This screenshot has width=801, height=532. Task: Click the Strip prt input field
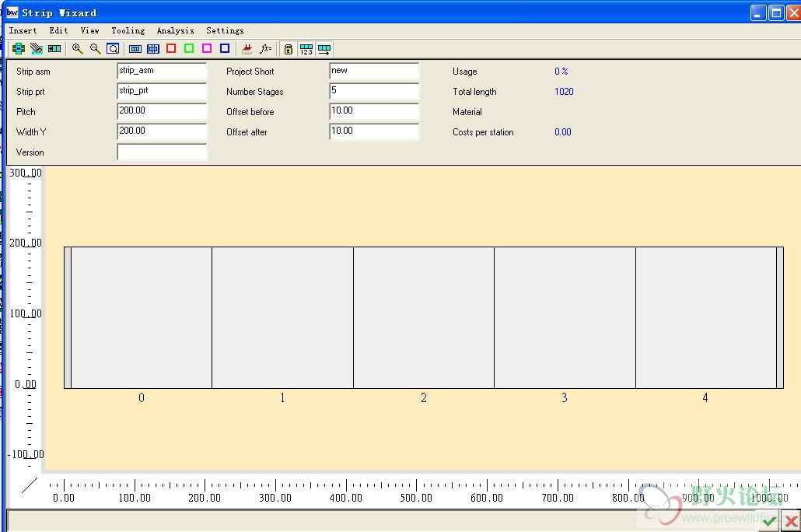(x=162, y=91)
